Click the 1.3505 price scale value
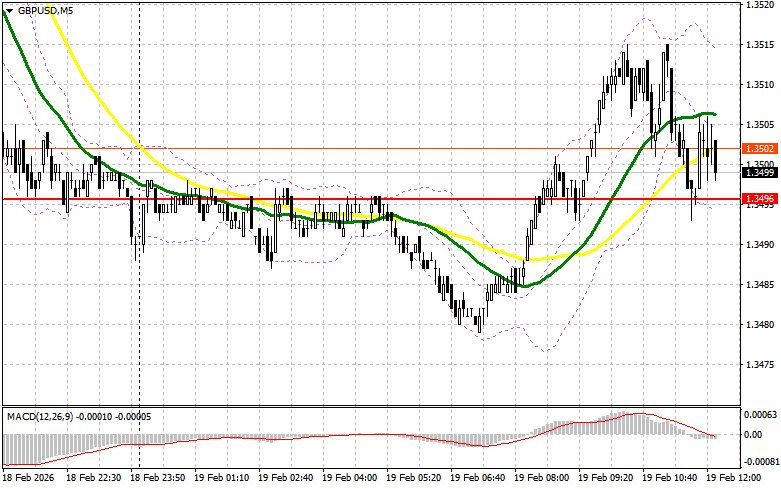Image resolution: width=781 pixels, height=489 pixels. pos(760,124)
